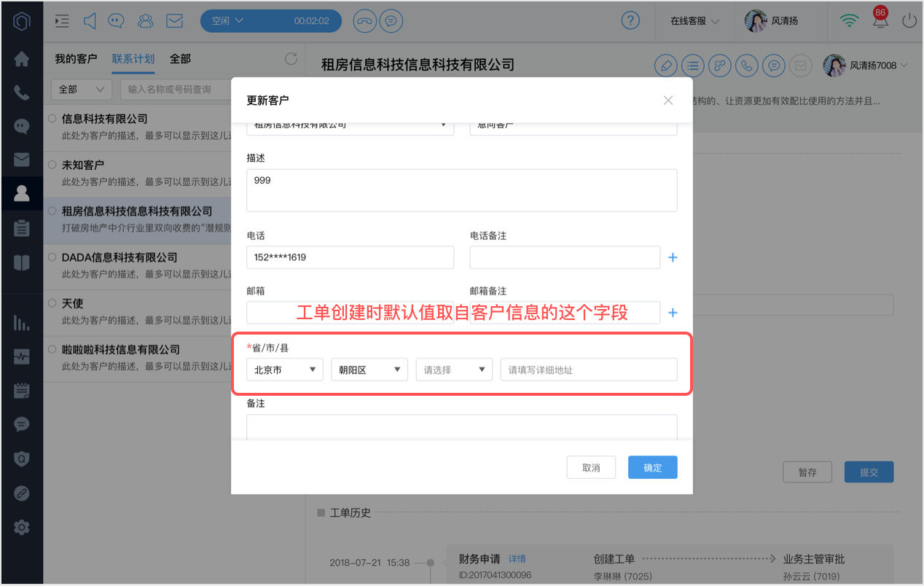The image size is (924, 586).
Task: Click the speaker announcement icon in top bar
Action: tap(90, 20)
